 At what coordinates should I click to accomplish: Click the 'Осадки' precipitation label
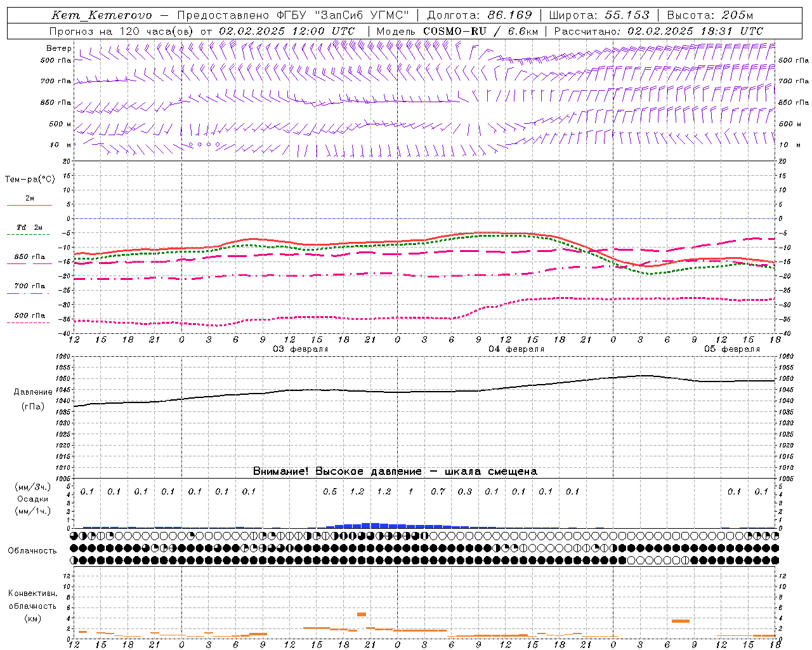click(32, 499)
